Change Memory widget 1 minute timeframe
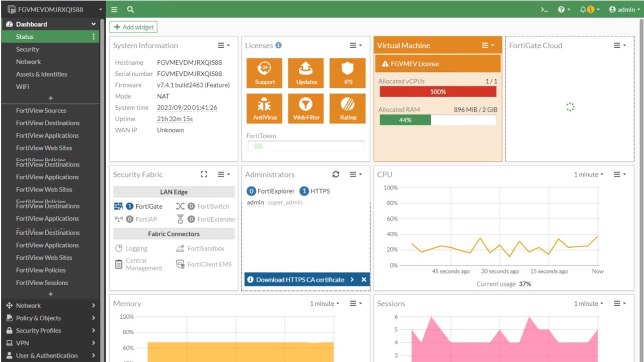The image size is (644, 362). (325, 304)
